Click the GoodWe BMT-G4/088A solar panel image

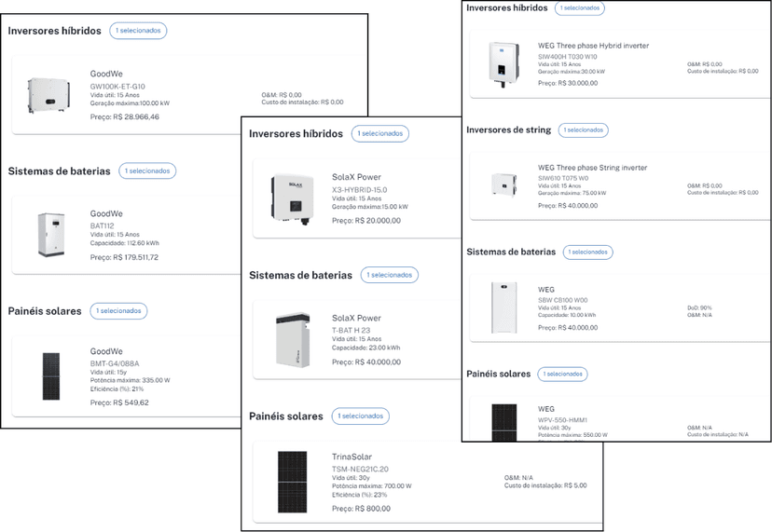(x=50, y=376)
